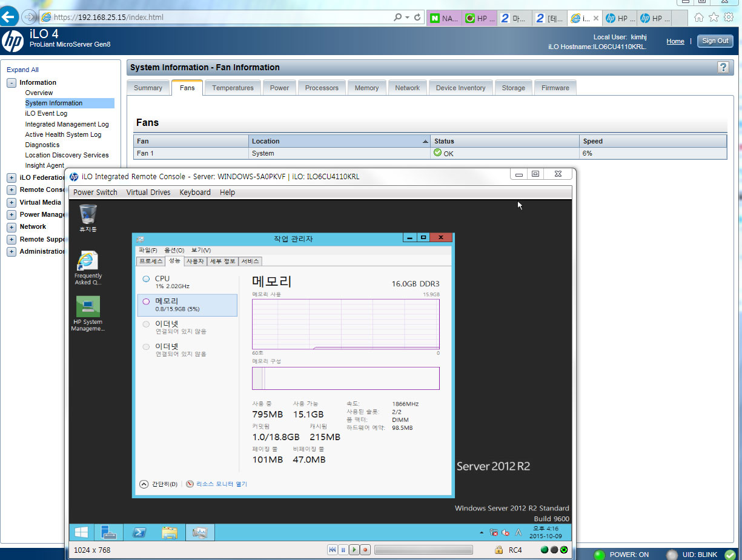Click the browser forward arrow button

(x=28, y=17)
